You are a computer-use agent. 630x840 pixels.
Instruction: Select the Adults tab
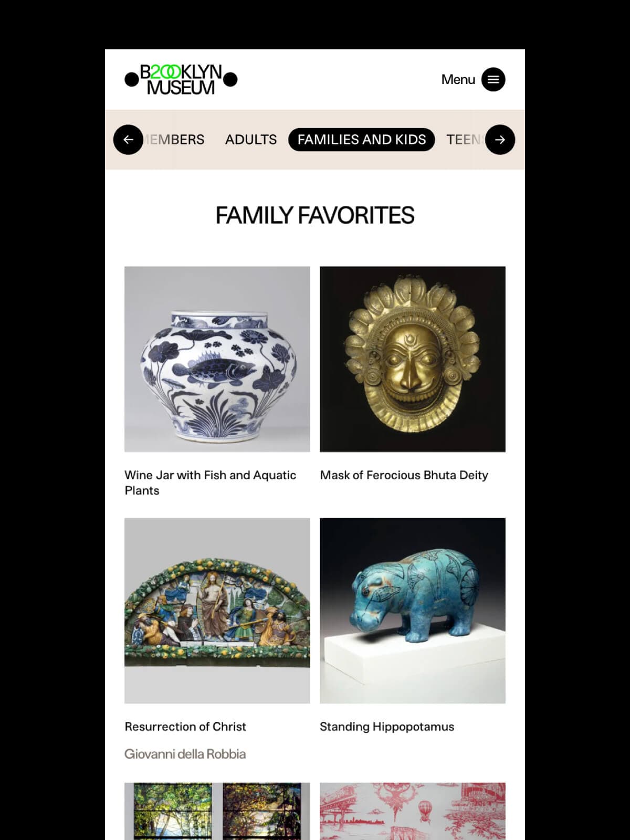click(250, 140)
